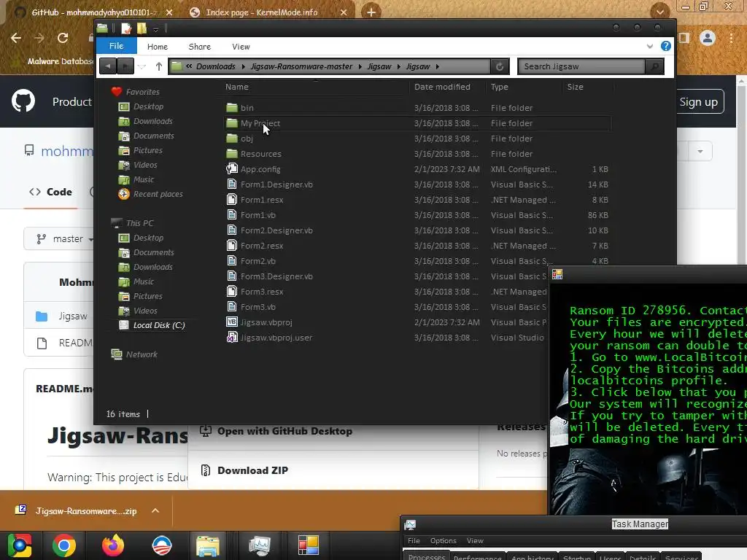Open the File tab in Explorer

pyautogui.click(x=116, y=46)
